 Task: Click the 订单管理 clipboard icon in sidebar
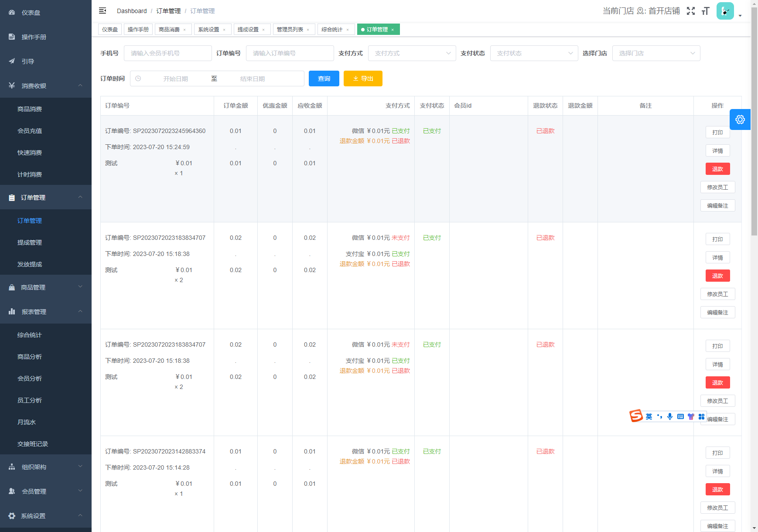tap(12, 198)
